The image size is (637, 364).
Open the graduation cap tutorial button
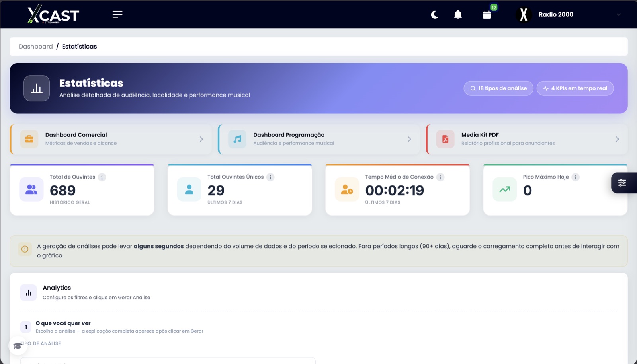18,346
